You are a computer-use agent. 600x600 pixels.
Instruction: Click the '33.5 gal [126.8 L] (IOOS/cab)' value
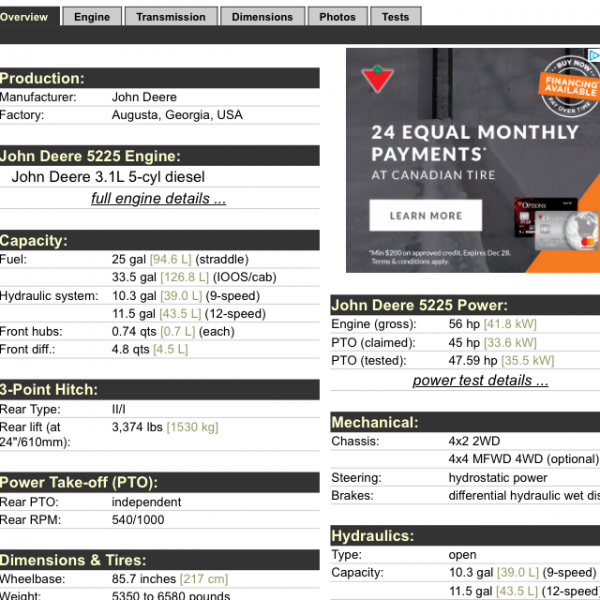[194, 277]
